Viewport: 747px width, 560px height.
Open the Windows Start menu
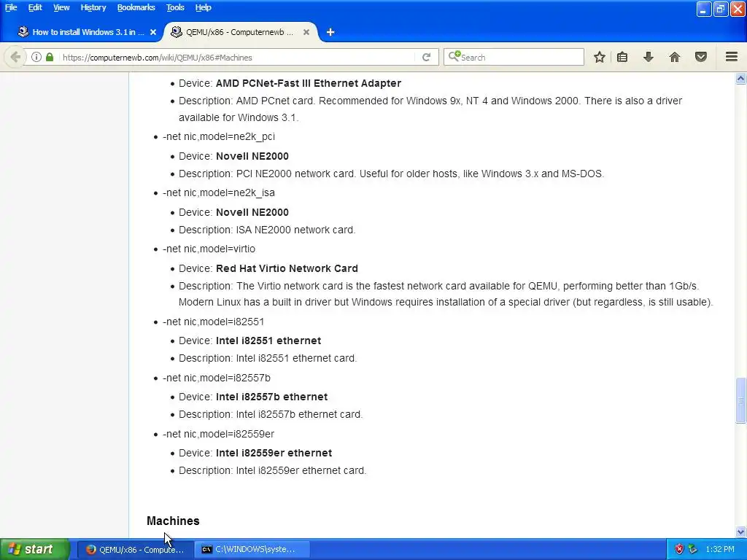click(x=34, y=549)
